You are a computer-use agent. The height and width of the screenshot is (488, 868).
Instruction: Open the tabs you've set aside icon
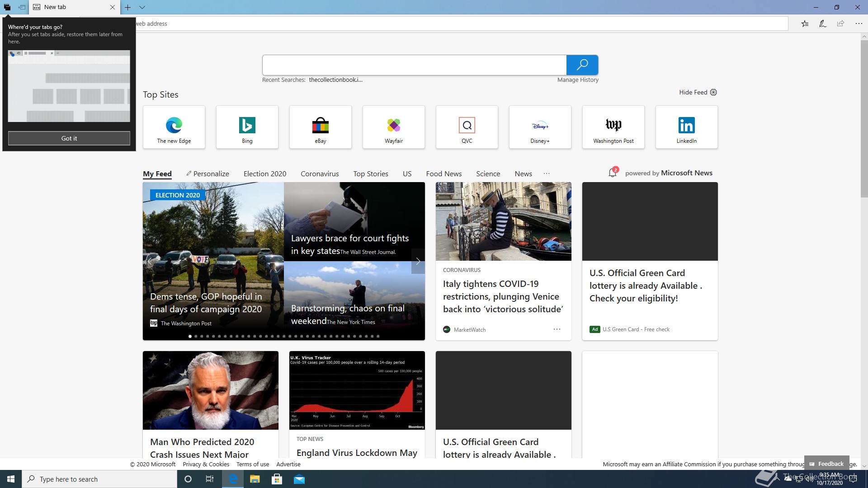click(x=7, y=7)
